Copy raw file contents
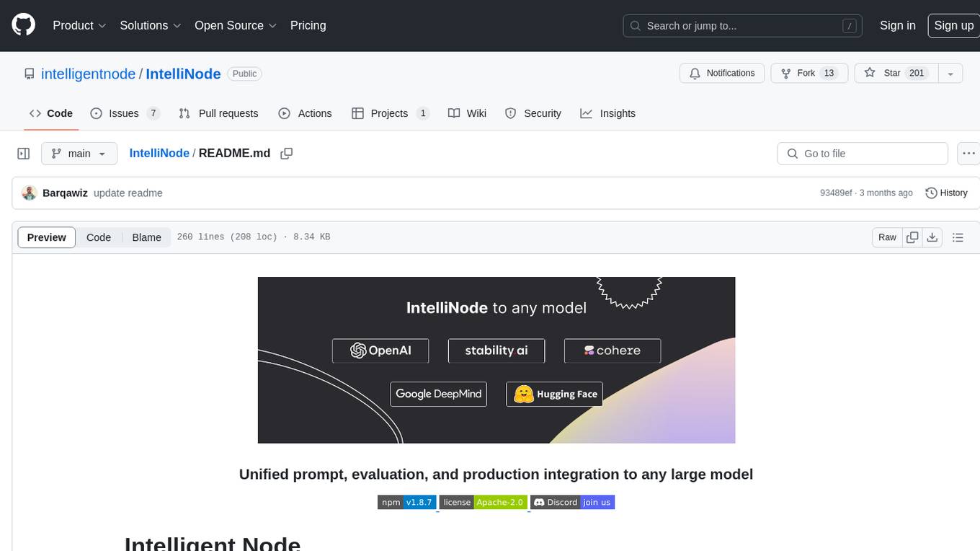 pos(912,237)
